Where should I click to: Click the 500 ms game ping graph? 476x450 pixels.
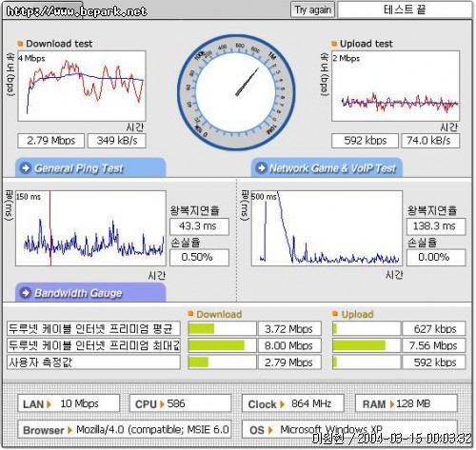point(327,228)
